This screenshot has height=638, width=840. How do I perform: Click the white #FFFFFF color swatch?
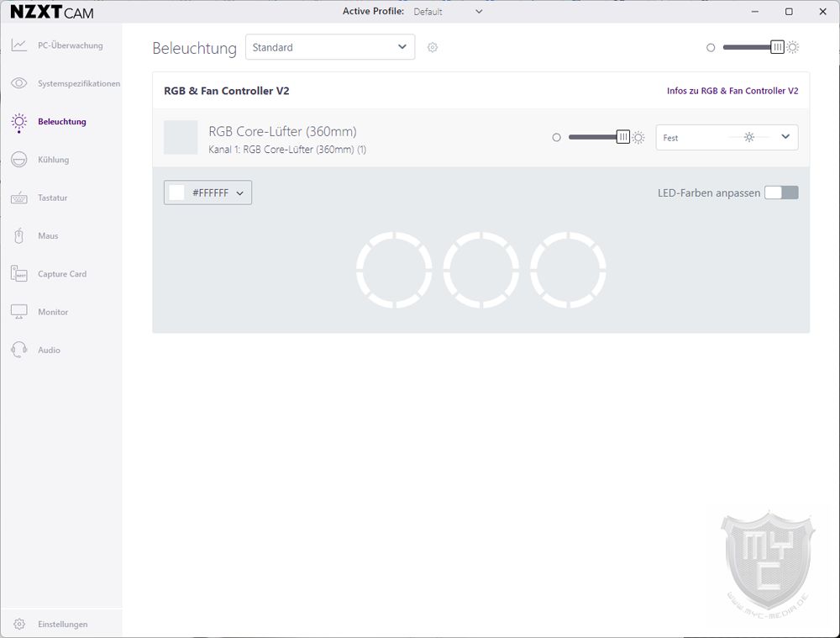(176, 192)
